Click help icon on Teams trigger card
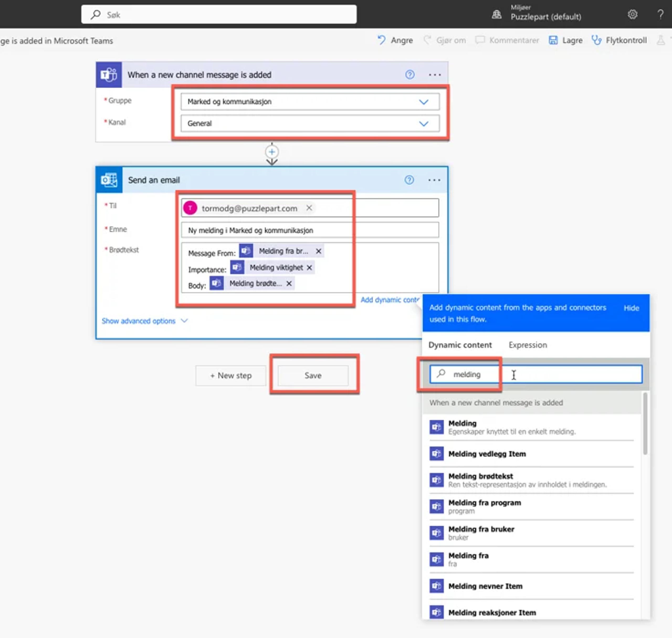 (409, 75)
